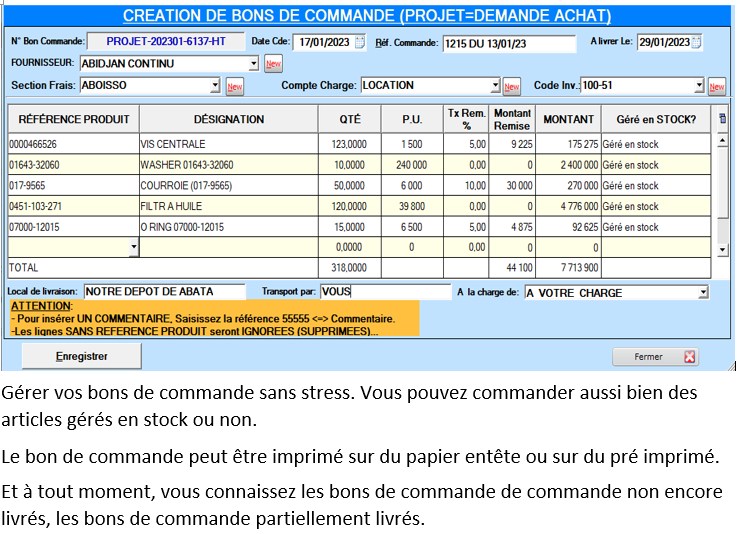740x534 pixels.
Task: Click the New button next to Section Frais
Action: point(235,87)
